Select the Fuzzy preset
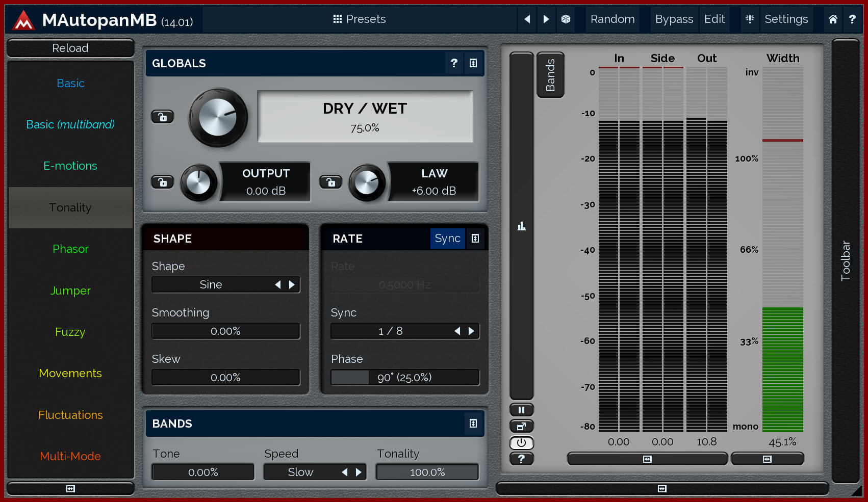The height and width of the screenshot is (502, 868). pyautogui.click(x=70, y=332)
